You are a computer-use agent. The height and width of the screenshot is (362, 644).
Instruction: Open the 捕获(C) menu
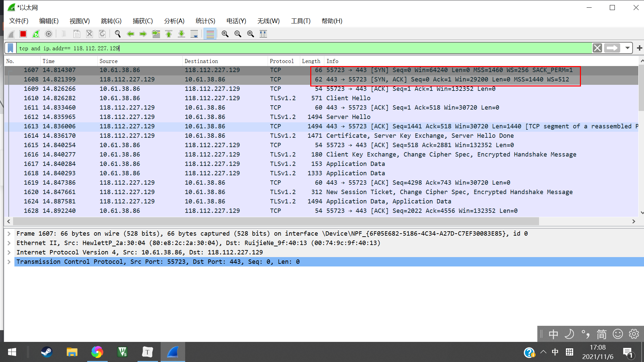[143, 21]
